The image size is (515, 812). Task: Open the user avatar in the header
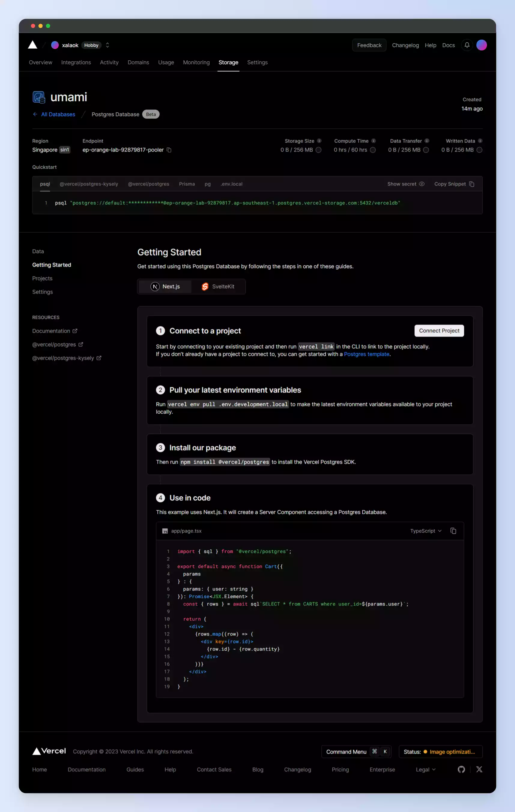(481, 45)
